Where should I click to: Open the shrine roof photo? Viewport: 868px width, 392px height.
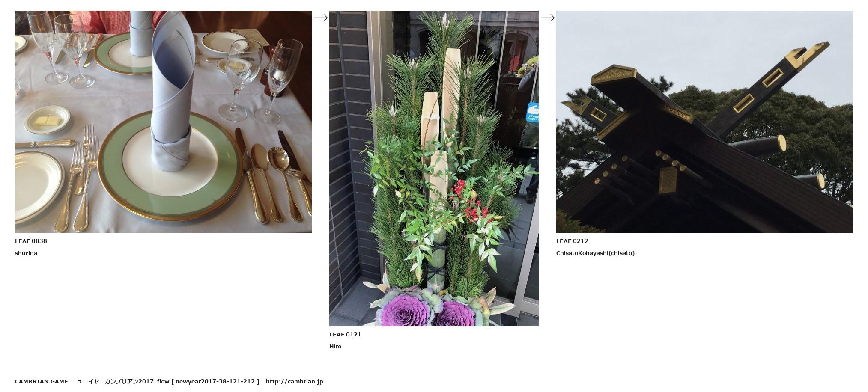coord(704,122)
